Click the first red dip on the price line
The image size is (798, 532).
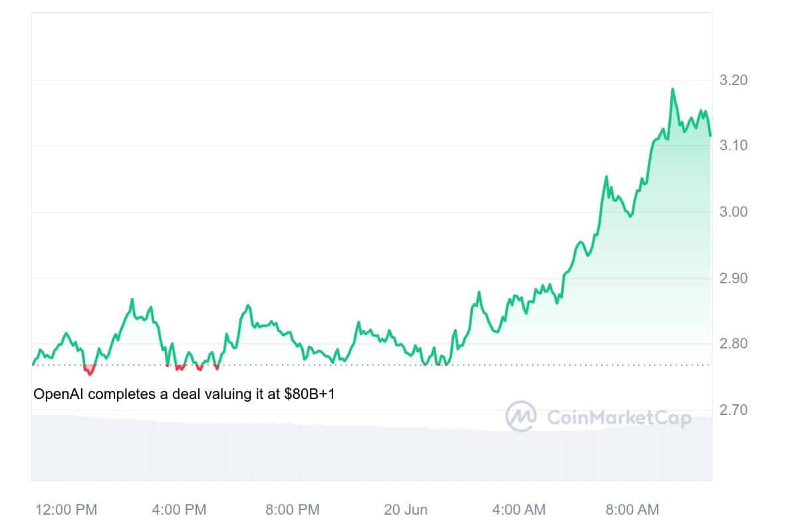(x=90, y=371)
